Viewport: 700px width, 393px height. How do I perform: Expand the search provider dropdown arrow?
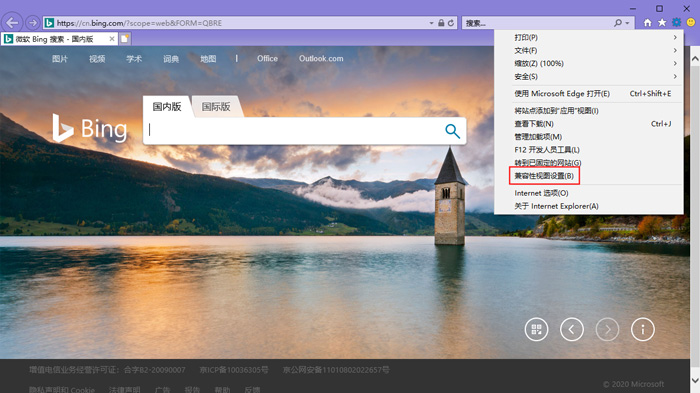coord(627,23)
